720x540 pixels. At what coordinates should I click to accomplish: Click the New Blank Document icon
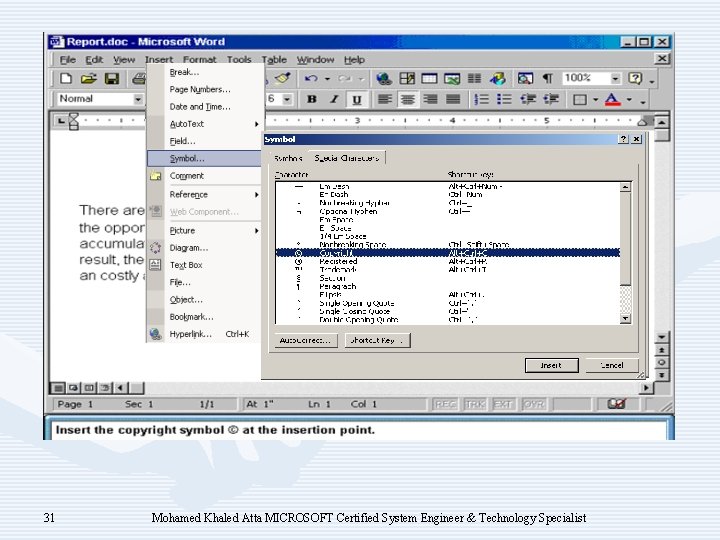tap(66, 79)
